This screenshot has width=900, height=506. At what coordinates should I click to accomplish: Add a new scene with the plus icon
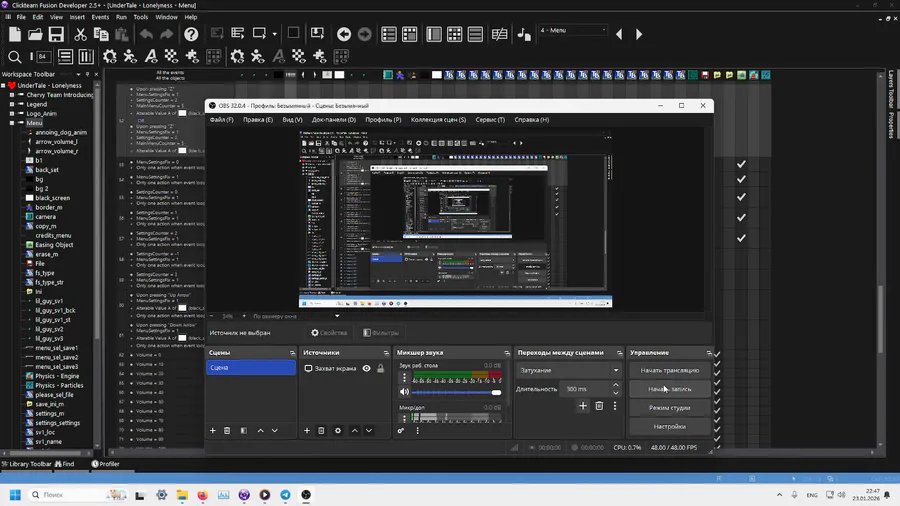[213, 431]
